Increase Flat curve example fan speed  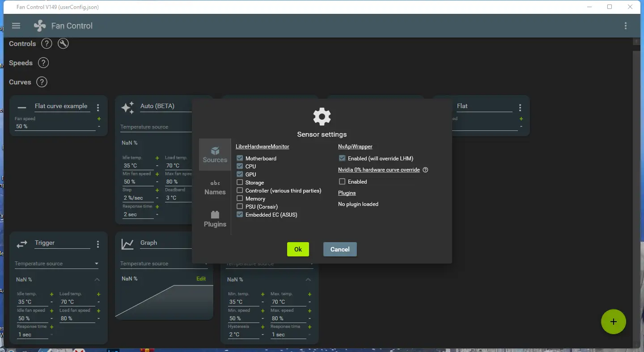click(99, 119)
